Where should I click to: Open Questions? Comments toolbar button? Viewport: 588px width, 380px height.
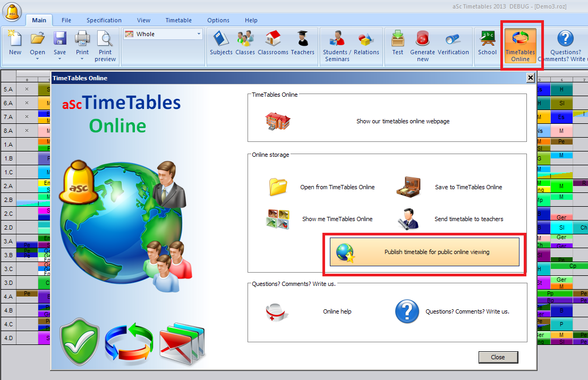point(566,46)
